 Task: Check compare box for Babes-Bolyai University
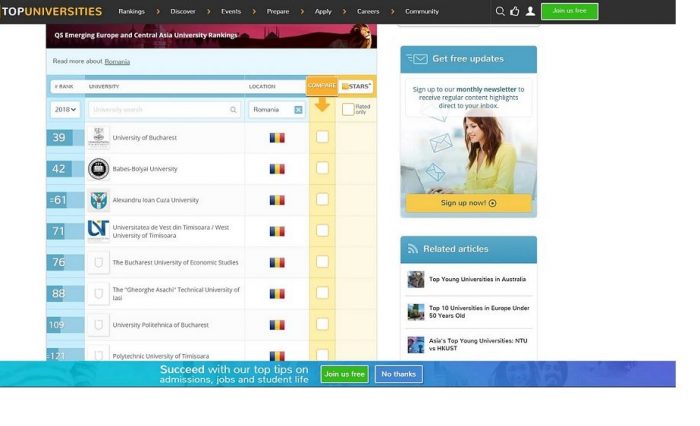click(322, 168)
